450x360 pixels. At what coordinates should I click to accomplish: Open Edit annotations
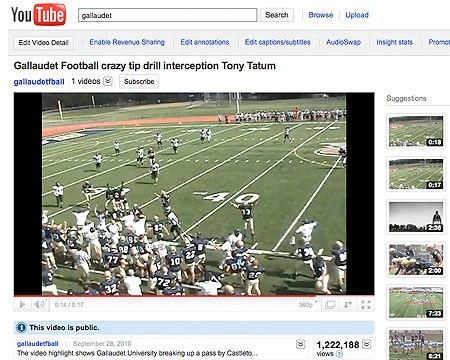205,42
